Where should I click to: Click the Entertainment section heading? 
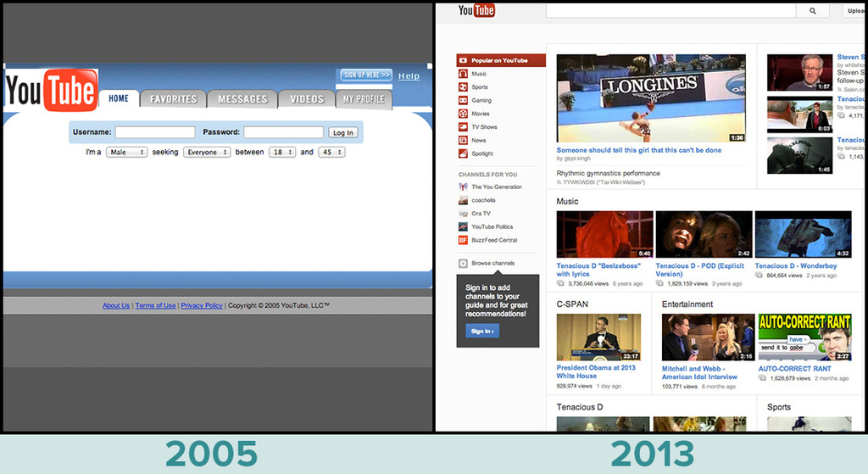coord(687,304)
